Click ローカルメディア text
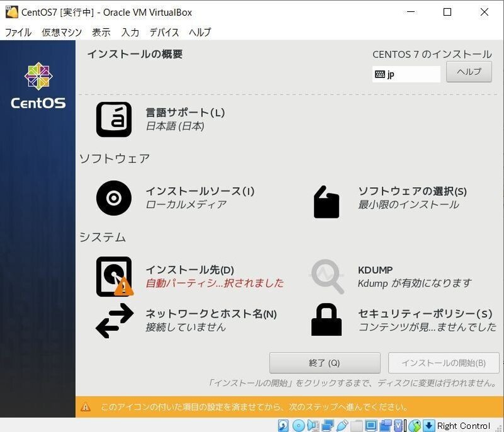504x432 pixels. pyautogui.click(x=186, y=204)
